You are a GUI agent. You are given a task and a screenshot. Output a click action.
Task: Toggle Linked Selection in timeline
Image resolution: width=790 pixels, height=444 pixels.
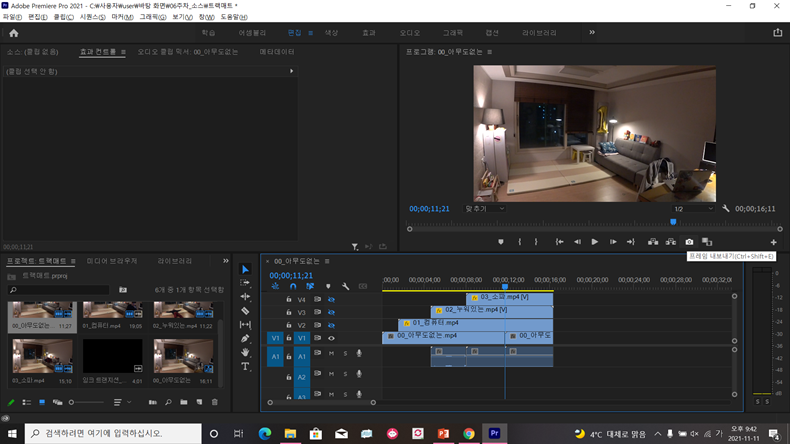[310, 286]
